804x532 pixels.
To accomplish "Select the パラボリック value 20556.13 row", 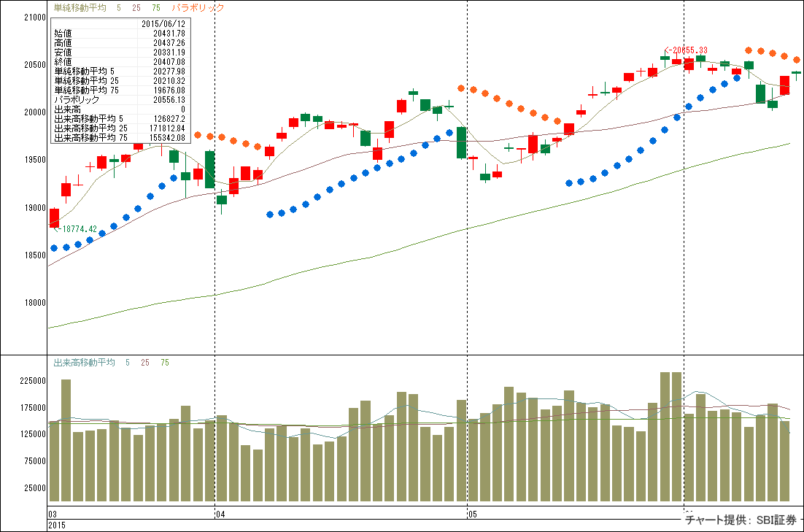I will pos(120,99).
